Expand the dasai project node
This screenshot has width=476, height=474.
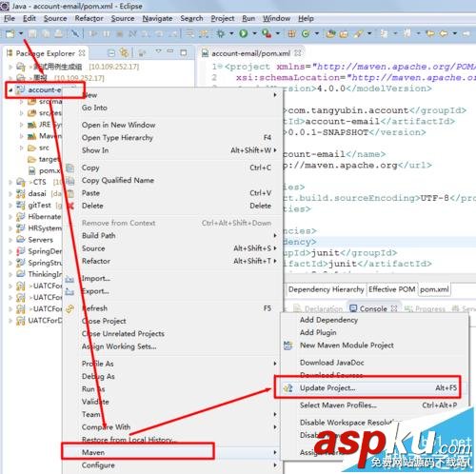point(10,193)
